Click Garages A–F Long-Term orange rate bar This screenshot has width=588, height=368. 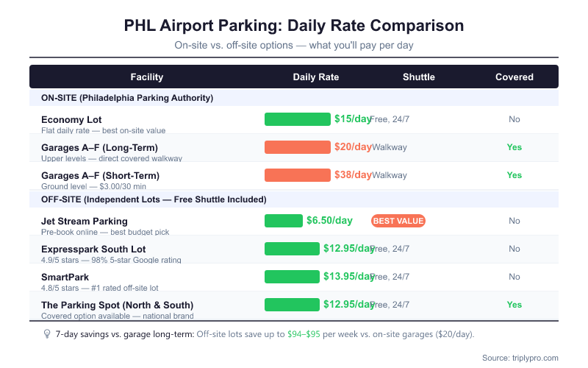tap(297, 147)
